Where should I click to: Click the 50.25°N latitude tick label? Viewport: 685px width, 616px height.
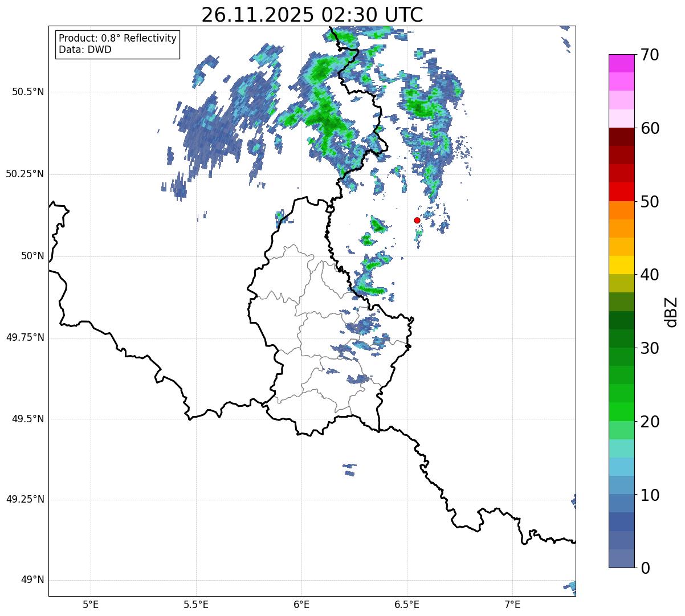25,174
